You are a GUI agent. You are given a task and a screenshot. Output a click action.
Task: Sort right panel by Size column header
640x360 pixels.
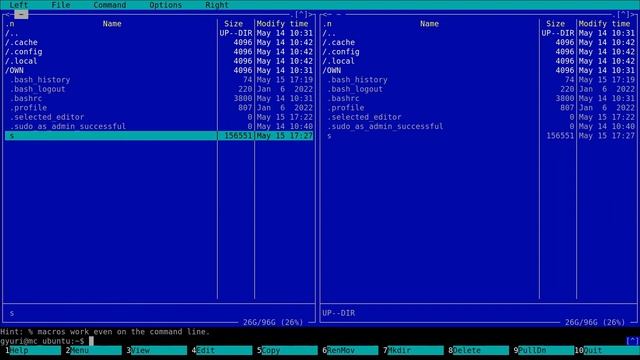point(556,24)
